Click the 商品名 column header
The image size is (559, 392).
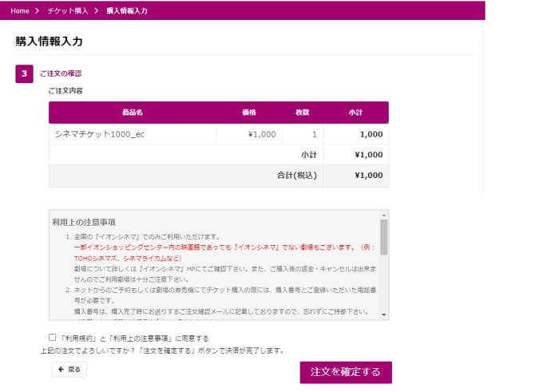pos(132,113)
